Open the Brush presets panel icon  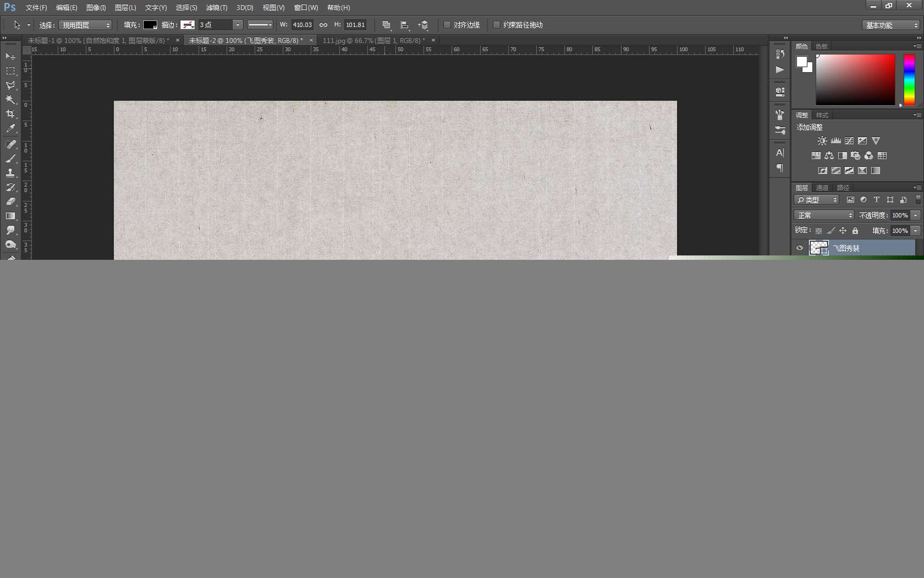tap(780, 114)
